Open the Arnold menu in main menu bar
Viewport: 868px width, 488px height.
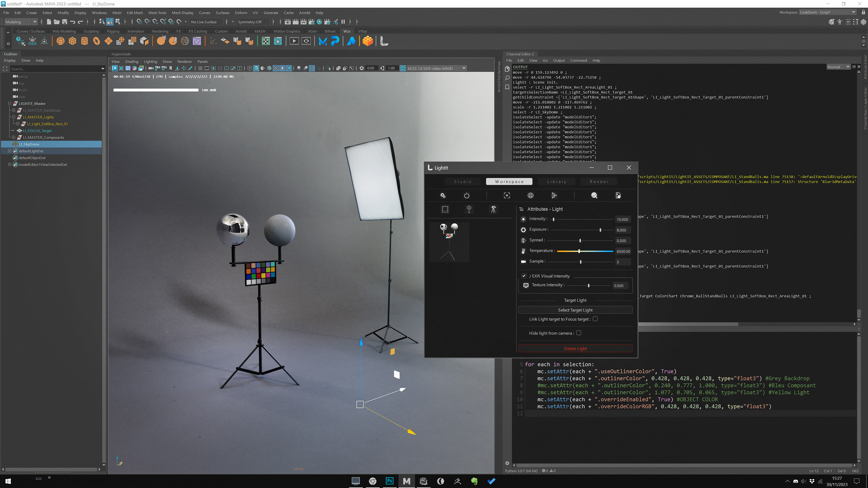point(304,13)
